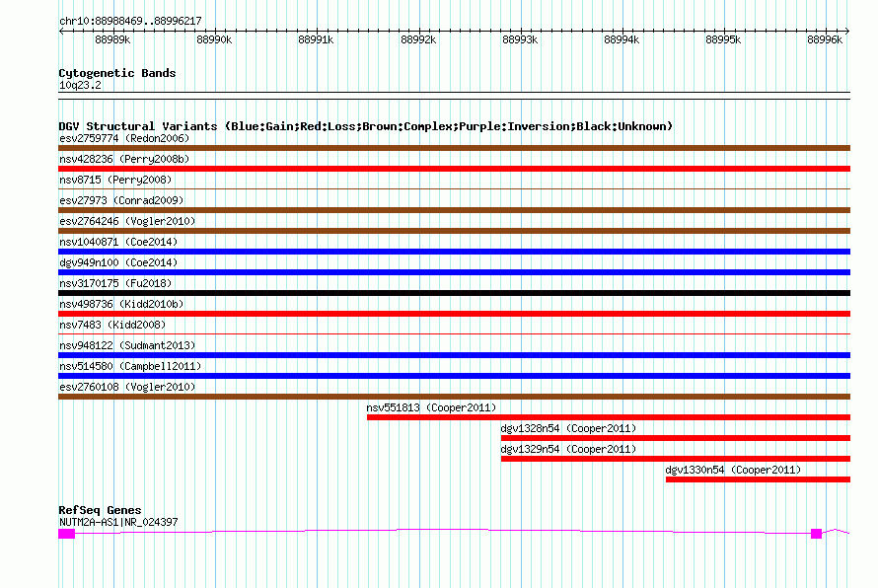Click the esv2760108 (Vogler2010) label
This screenshot has width=878, height=588.
[127, 387]
